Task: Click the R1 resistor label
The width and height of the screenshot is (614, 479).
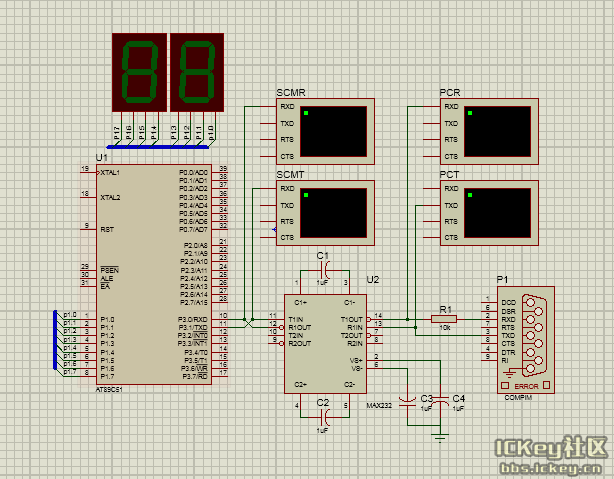Action: tap(446, 309)
